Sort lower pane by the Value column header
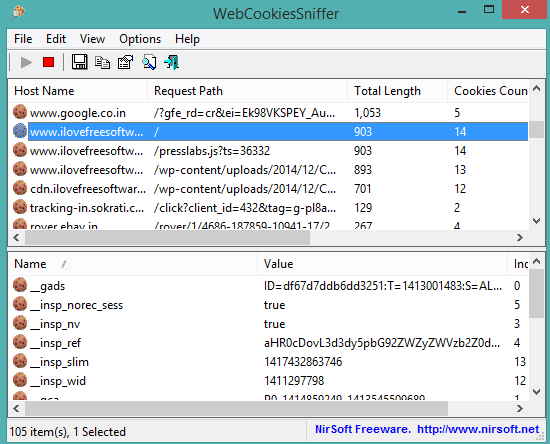 [383, 264]
